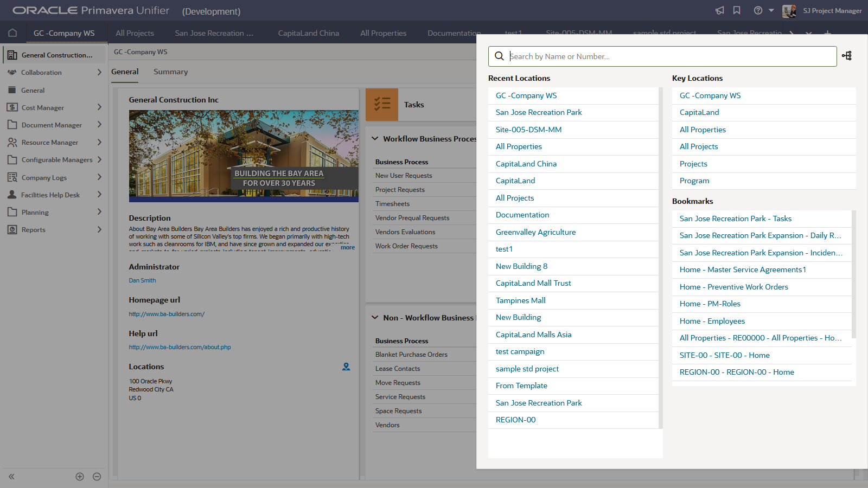Image resolution: width=868 pixels, height=488 pixels.
Task: Click the Document Manager folder icon
Action: tap(12, 125)
